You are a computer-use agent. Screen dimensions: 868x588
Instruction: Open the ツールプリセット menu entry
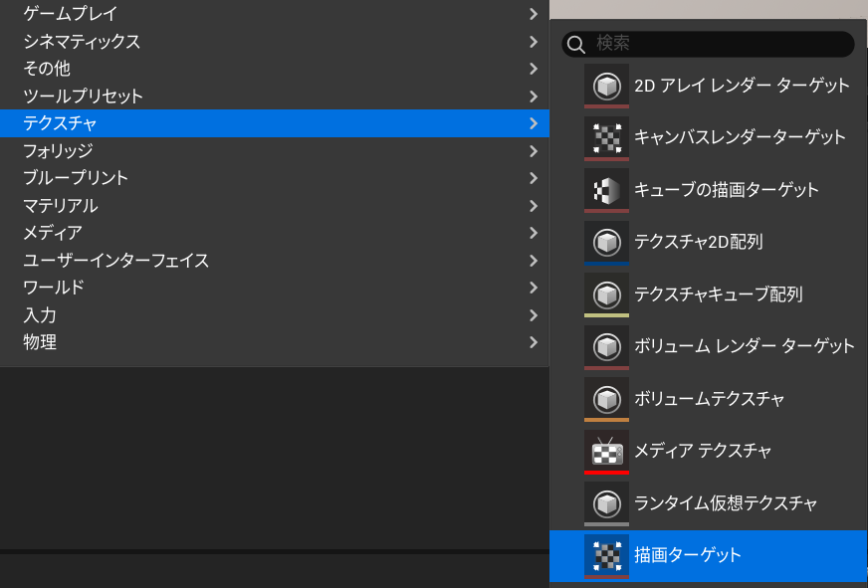click(x=275, y=97)
